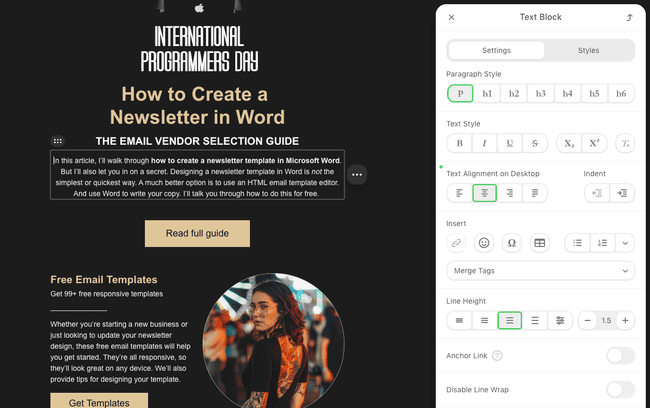Increase line height with plus stepper
650x408 pixels.
point(625,320)
